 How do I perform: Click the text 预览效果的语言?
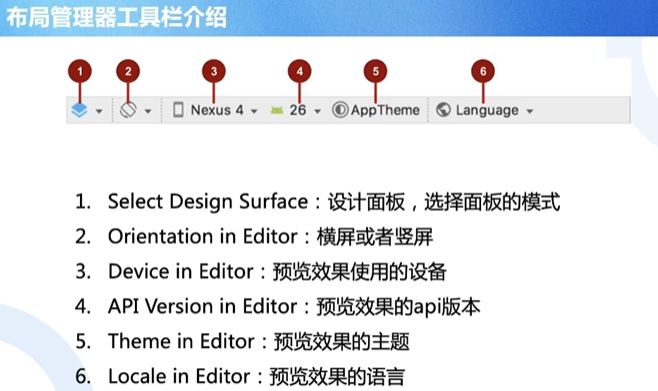(x=337, y=376)
